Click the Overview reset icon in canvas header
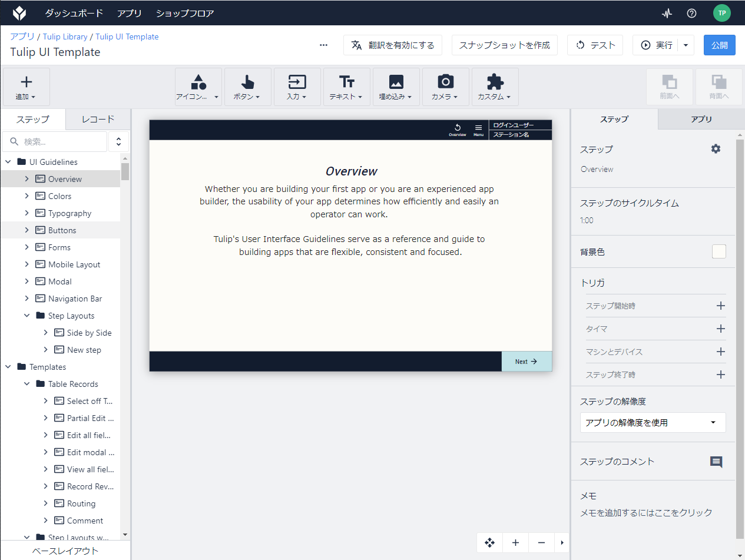The width and height of the screenshot is (745, 560). pos(458,130)
